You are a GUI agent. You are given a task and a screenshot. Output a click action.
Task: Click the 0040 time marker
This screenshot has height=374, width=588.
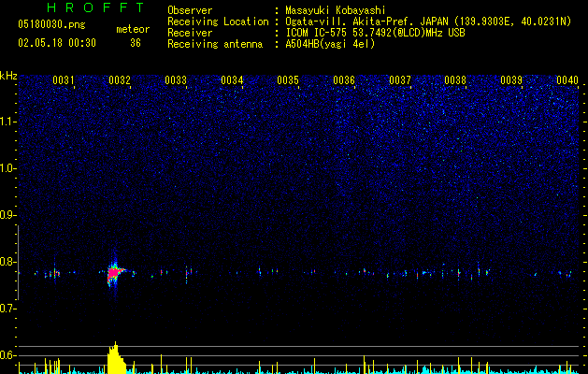click(x=567, y=80)
